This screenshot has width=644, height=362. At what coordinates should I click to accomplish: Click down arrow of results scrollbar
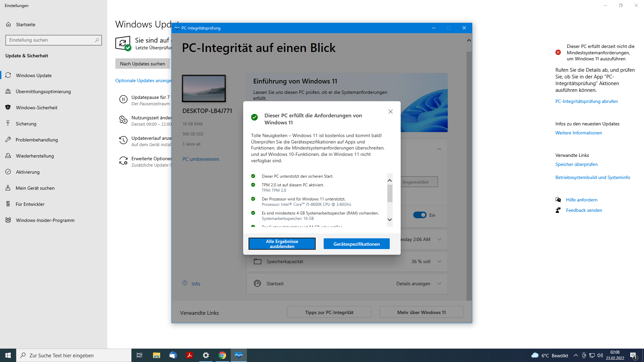pos(390,220)
